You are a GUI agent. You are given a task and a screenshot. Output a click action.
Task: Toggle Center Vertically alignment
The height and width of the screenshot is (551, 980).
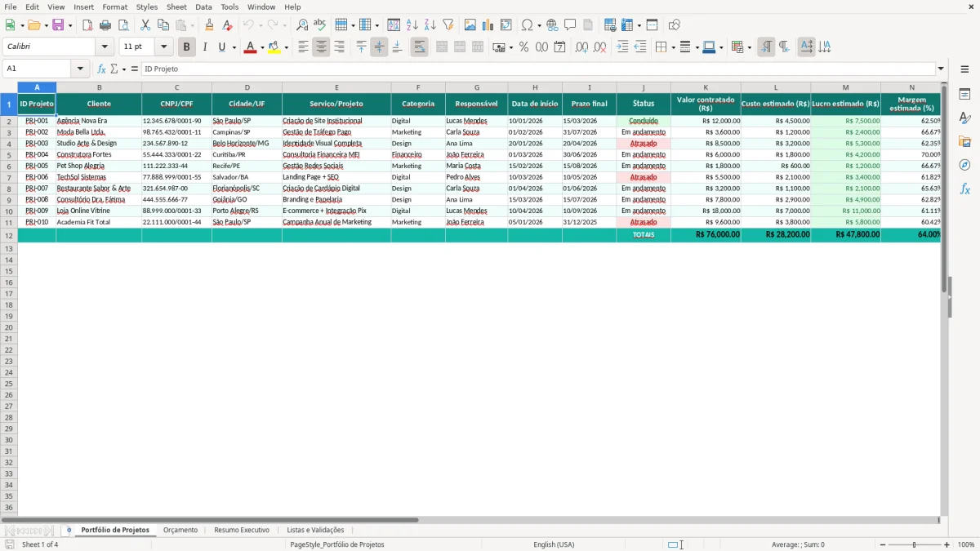[379, 47]
